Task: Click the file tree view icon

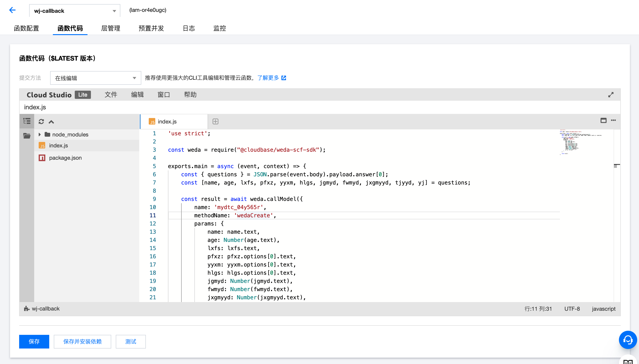Action: pos(27,121)
